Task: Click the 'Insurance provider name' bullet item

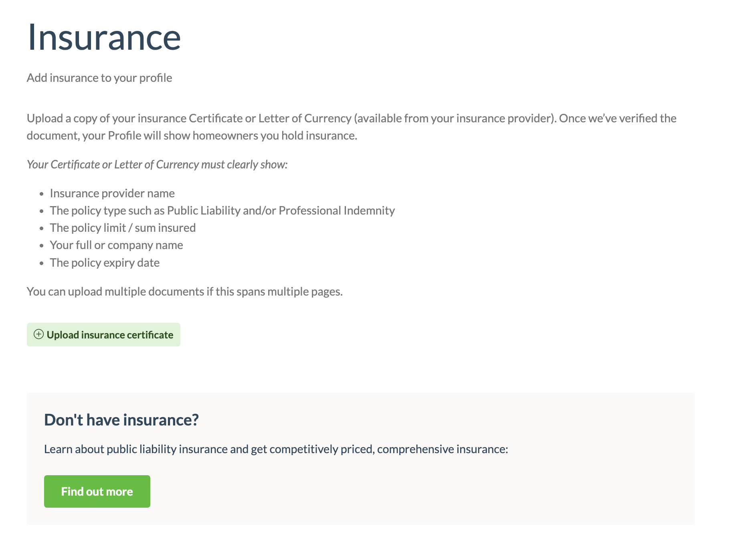Action: point(112,193)
